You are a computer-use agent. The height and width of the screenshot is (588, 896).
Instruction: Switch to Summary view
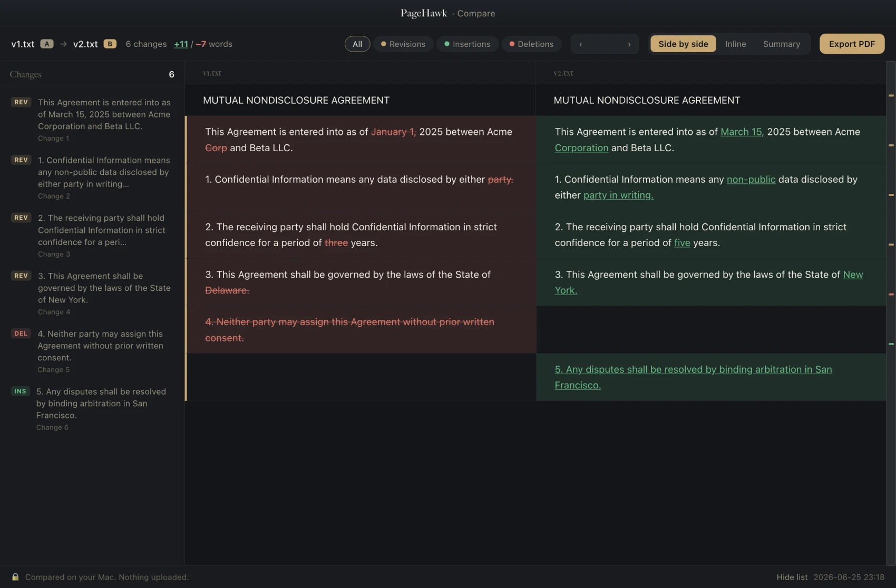(x=781, y=44)
